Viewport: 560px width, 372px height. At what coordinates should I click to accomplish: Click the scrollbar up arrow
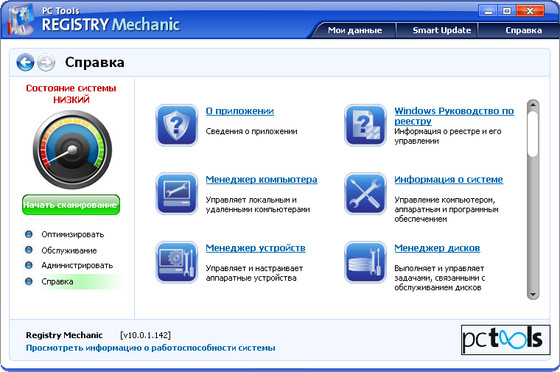[x=533, y=105]
